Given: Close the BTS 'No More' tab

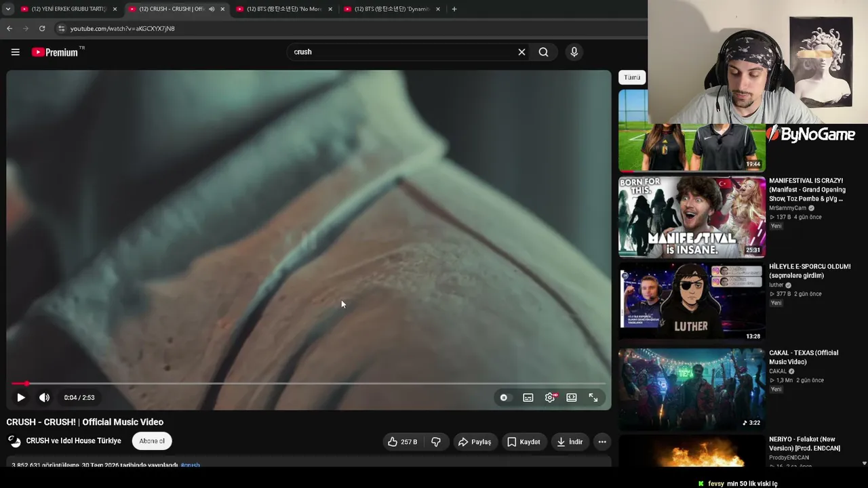Looking at the screenshot, I should (x=330, y=9).
